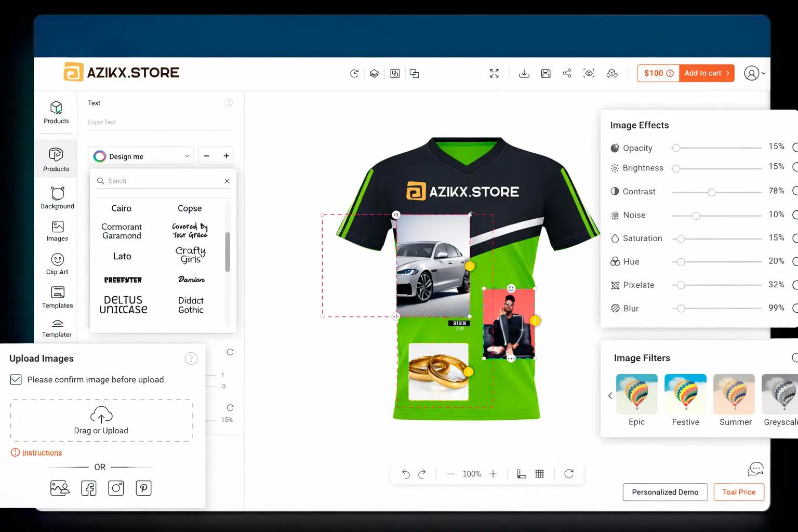Open the Design me dropdown
Viewport: 798px width, 532px height.
click(x=140, y=155)
